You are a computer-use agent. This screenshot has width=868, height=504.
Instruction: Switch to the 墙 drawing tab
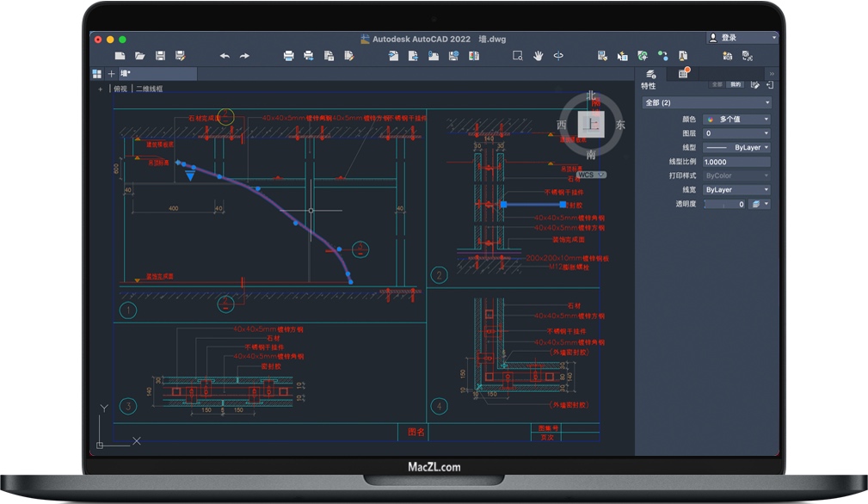[x=126, y=74]
